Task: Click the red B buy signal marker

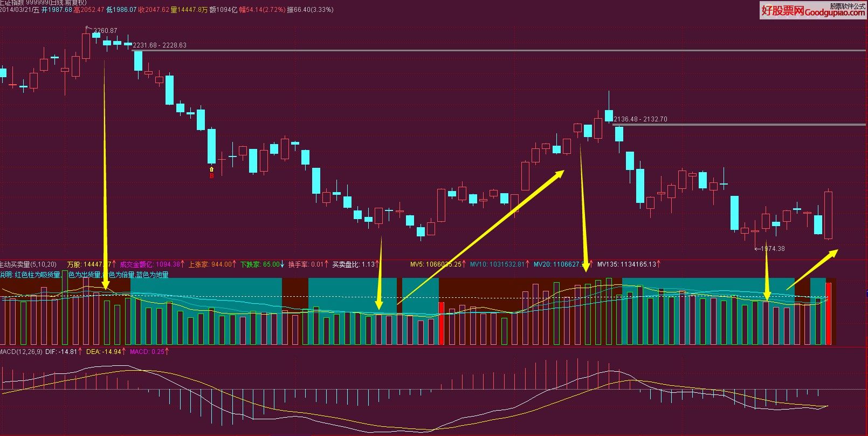Action: coord(211,175)
